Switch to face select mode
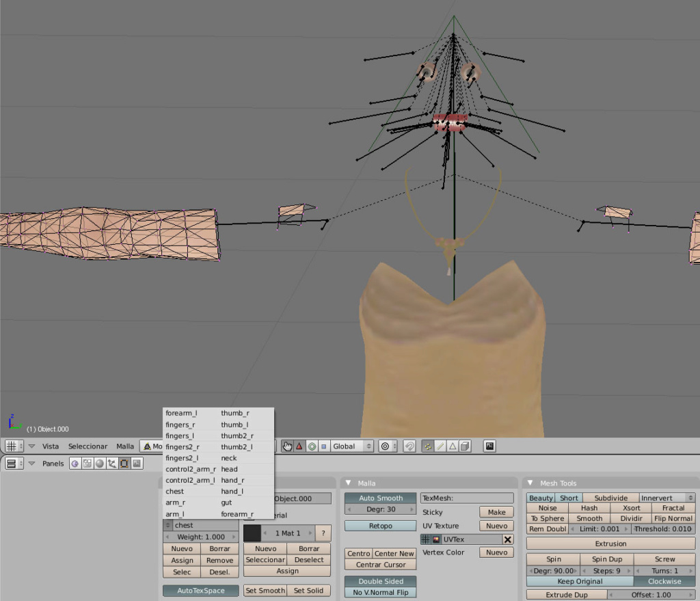This screenshot has width=700, height=601. tap(453, 446)
